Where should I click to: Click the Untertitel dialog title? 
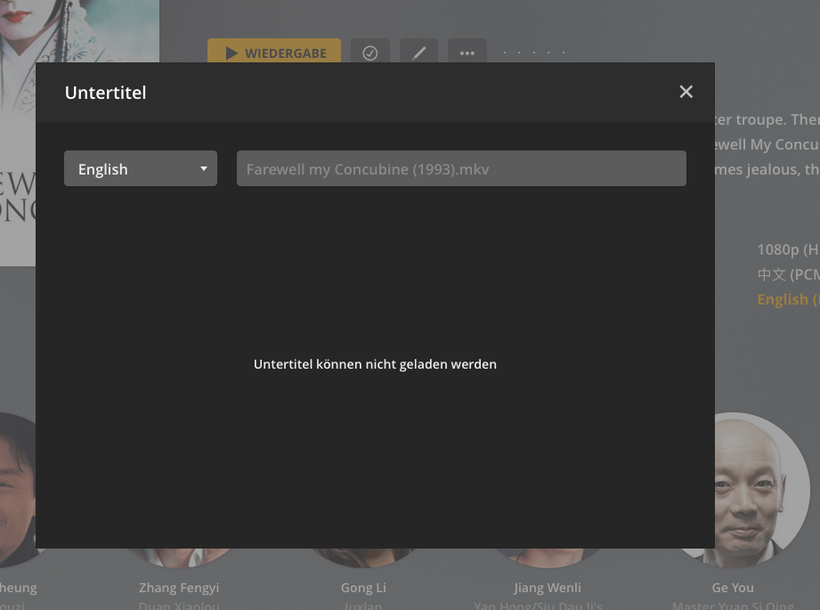click(106, 93)
